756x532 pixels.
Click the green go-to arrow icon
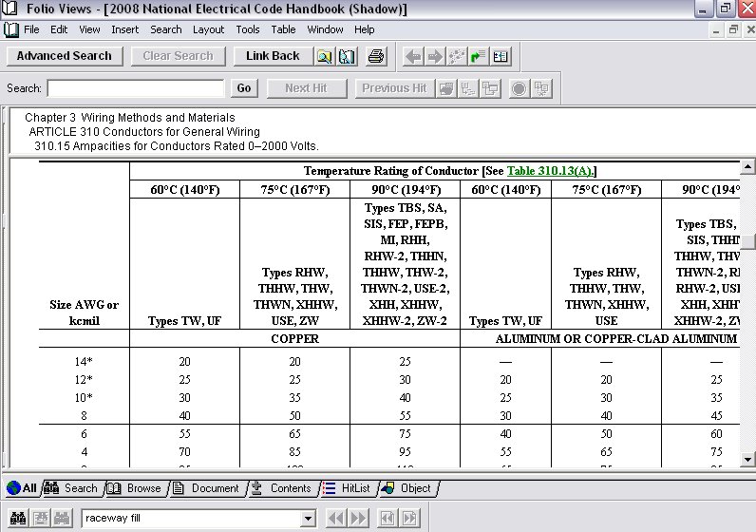(479, 56)
